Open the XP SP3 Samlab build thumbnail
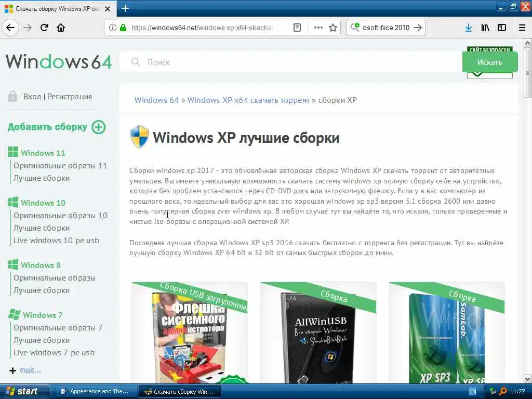The height and width of the screenshot is (399, 532). [446, 333]
